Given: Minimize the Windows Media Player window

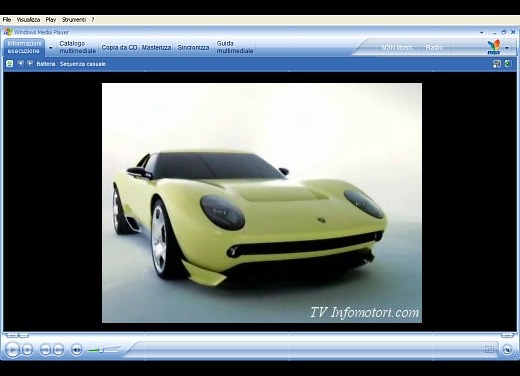Looking at the screenshot, I should [x=495, y=32].
